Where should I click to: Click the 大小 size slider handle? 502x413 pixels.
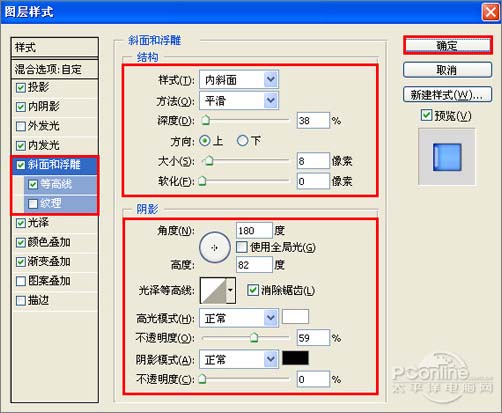point(209,161)
